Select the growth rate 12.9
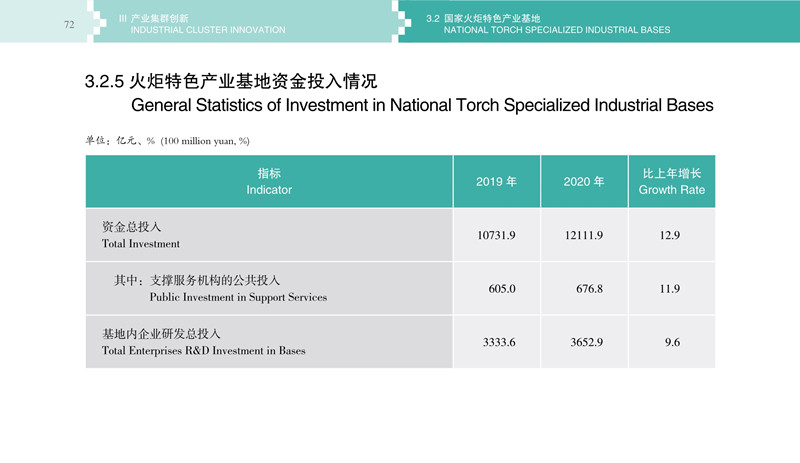This screenshot has height=463, width=800. (670, 235)
